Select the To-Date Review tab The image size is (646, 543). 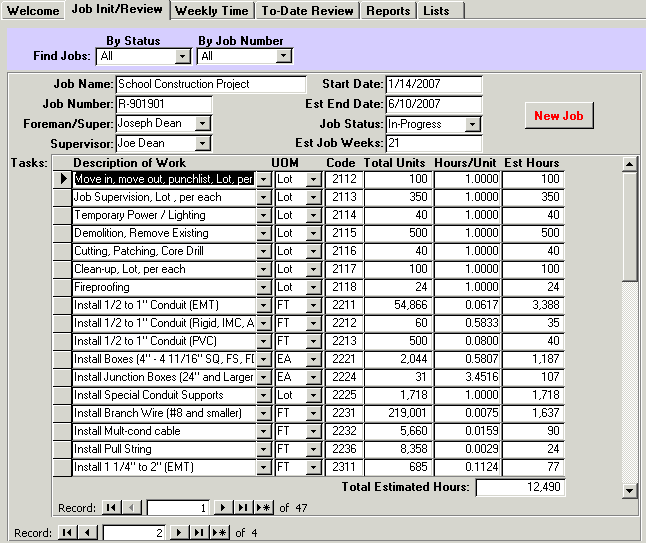[x=307, y=10]
